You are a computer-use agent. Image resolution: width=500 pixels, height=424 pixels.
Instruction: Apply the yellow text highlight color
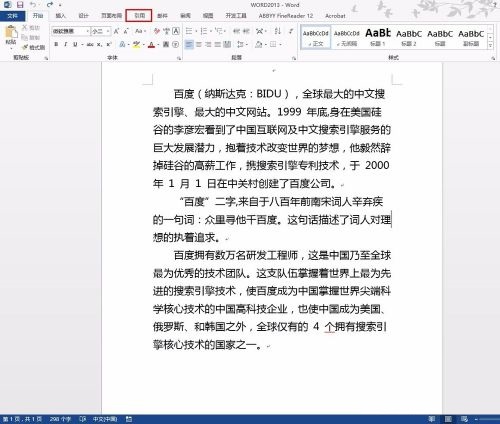click(136, 44)
